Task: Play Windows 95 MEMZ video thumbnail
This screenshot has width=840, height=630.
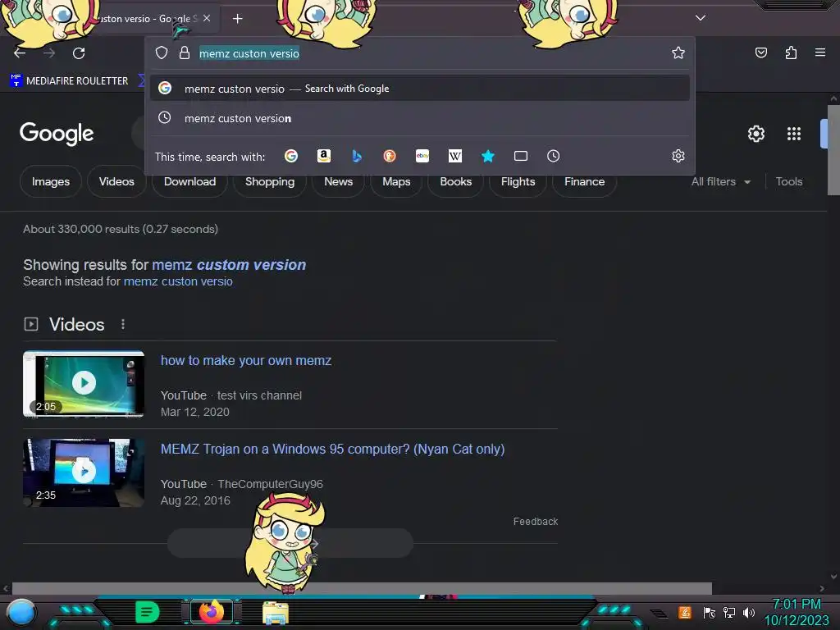Action: pos(84,472)
